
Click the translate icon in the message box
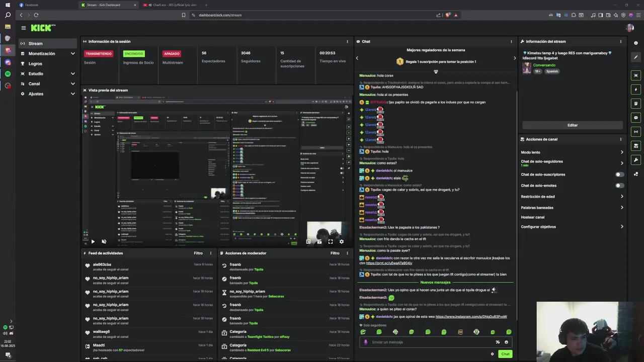tap(498, 342)
